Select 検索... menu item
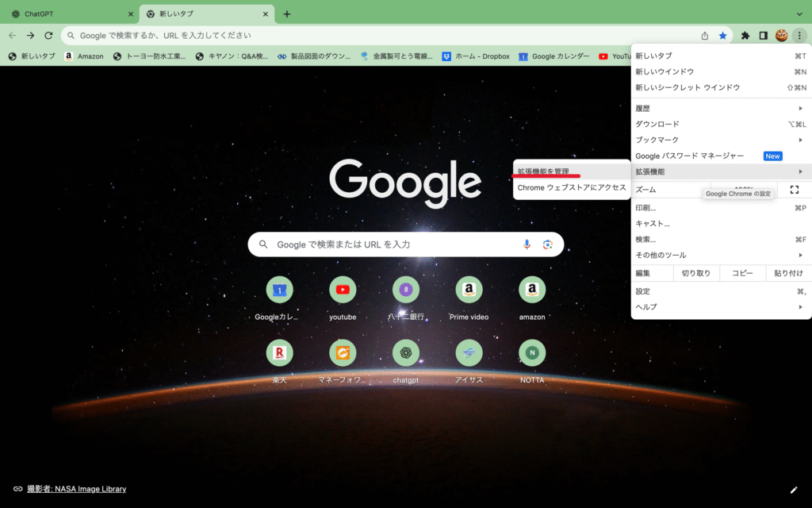Image resolution: width=812 pixels, height=508 pixels. click(x=721, y=240)
